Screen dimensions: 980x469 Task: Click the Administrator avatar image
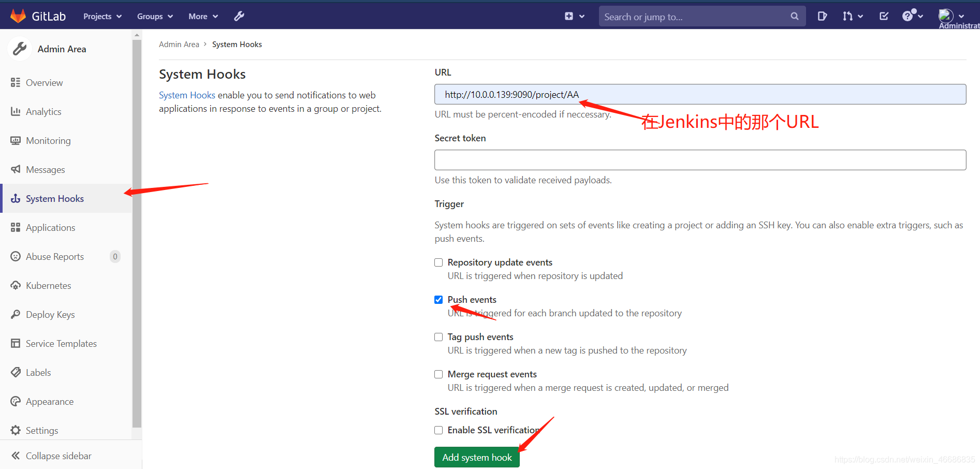pos(946,16)
